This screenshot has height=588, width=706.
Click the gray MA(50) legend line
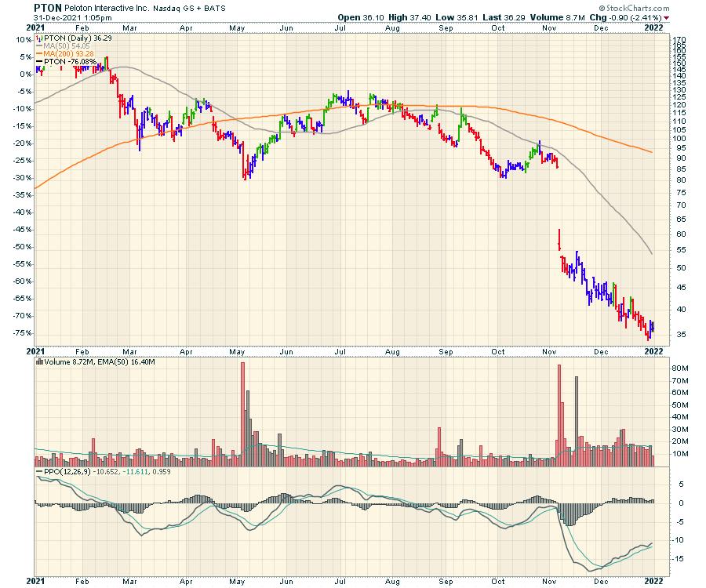pos(41,46)
